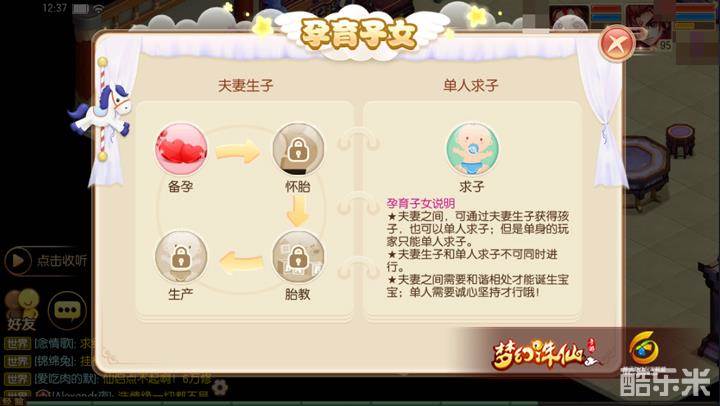Play the 点击收听 voice message
This screenshot has height=406, width=720.
(x=46, y=260)
